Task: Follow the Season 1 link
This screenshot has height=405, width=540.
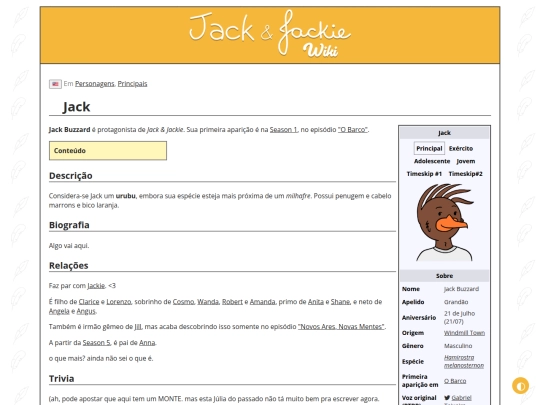Action: pyautogui.click(x=283, y=130)
